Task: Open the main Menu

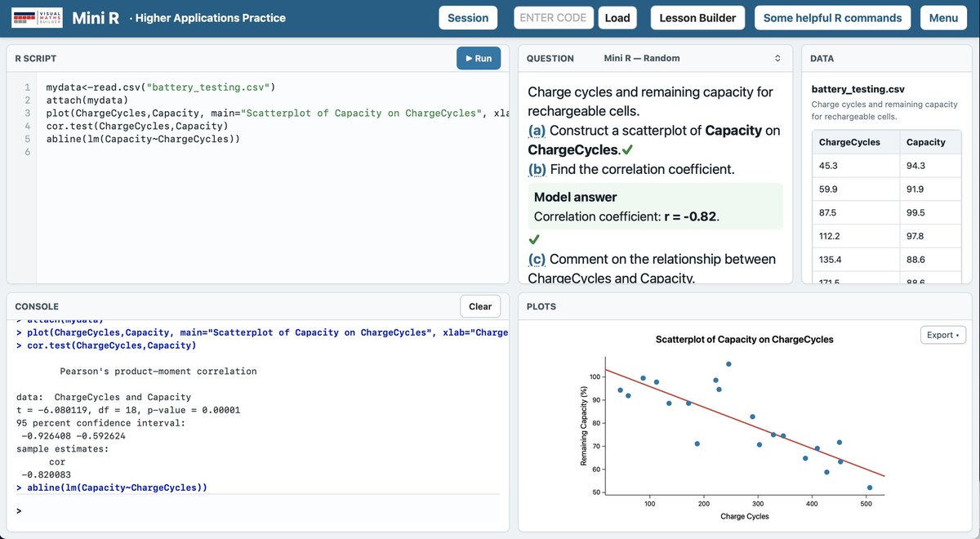Action: pyautogui.click(x=943, y=18)
